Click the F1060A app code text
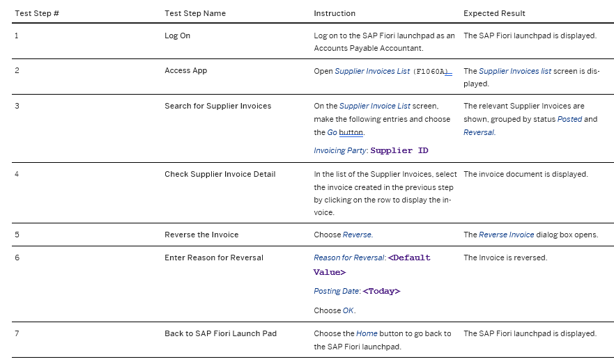This screenshot has width=614, height=364. pyautogui.click(x=430, y=72)
